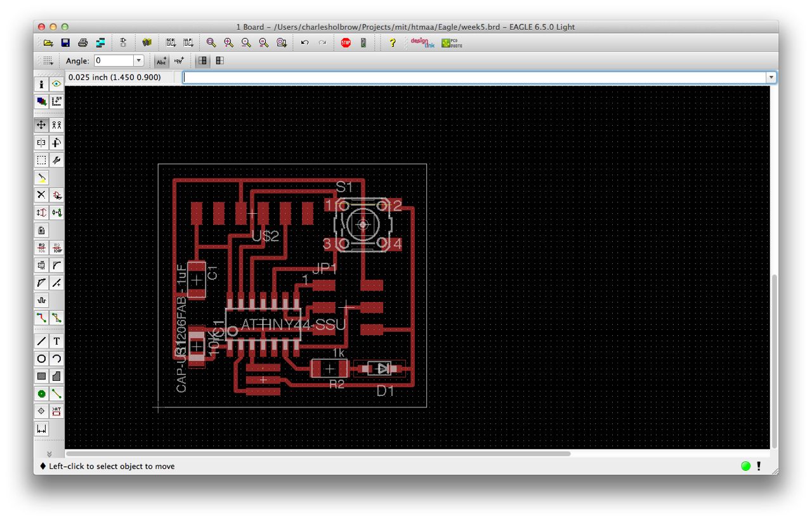This screenshot has height=521, width=812.
Task: Select the Circle tool
Action: [41, 359]
